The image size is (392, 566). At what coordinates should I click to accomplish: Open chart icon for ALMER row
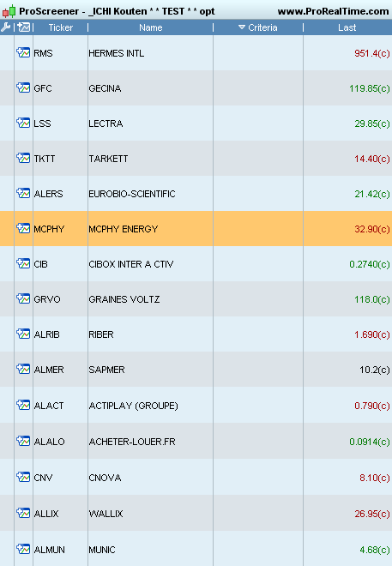(23, 370)
